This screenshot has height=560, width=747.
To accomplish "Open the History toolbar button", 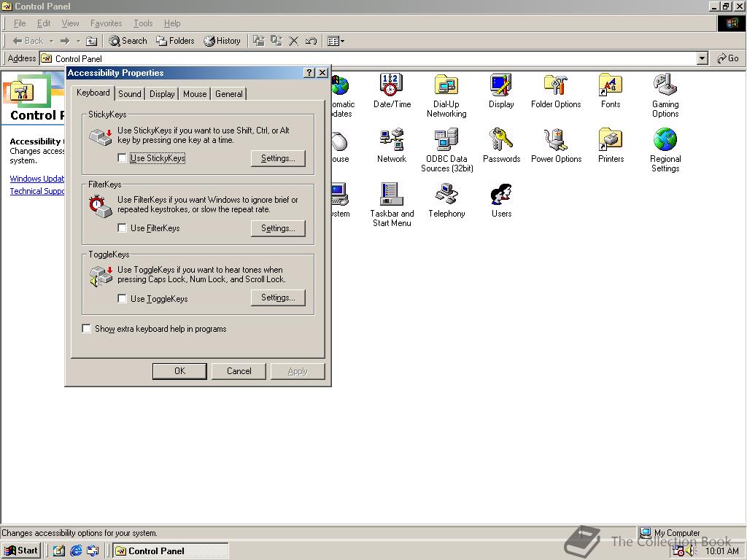I will [x=222, y=41].
